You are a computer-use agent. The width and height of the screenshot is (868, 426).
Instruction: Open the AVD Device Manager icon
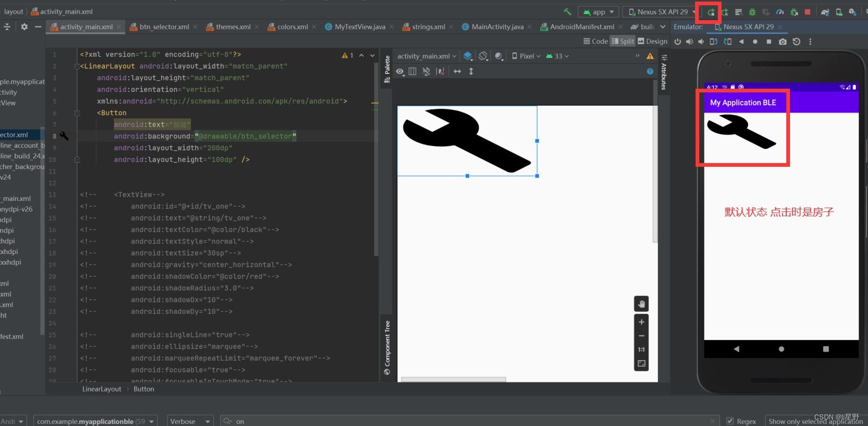(x=839, y=12)
